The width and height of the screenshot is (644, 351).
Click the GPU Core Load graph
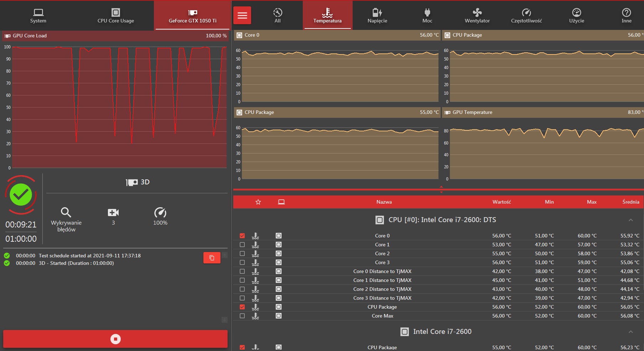[x=119, y=107]
